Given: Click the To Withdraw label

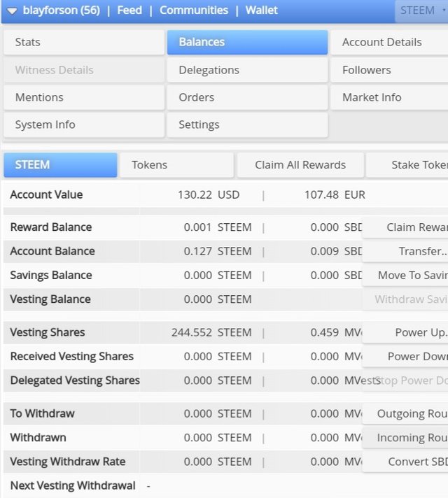Looking at the screenshot, I should coord(42,413).
